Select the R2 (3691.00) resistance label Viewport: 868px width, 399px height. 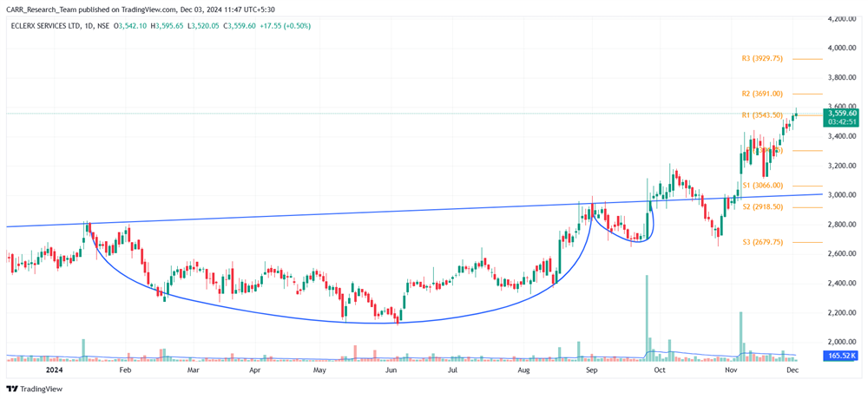762,94
